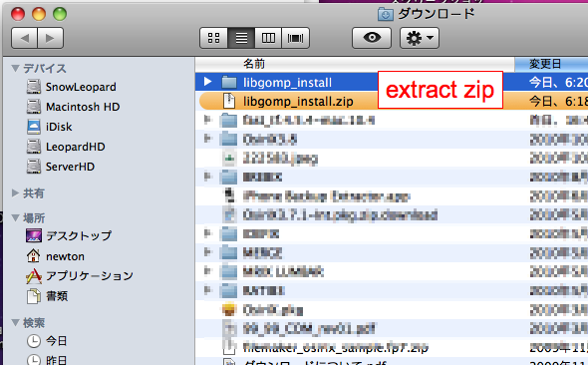
Task: Select the sample.fp7.zip file row
Action: coord(392,348)
